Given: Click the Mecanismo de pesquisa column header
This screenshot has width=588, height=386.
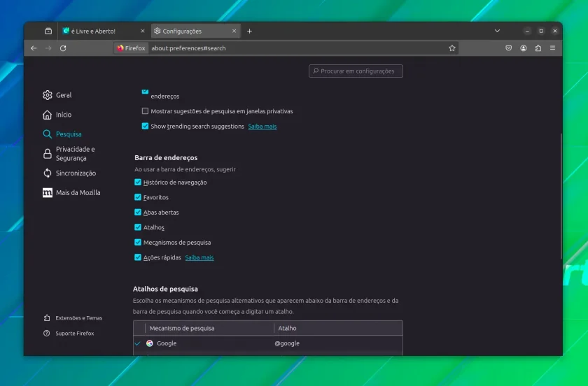Looking at the screenshot, I should coord(209,328).
